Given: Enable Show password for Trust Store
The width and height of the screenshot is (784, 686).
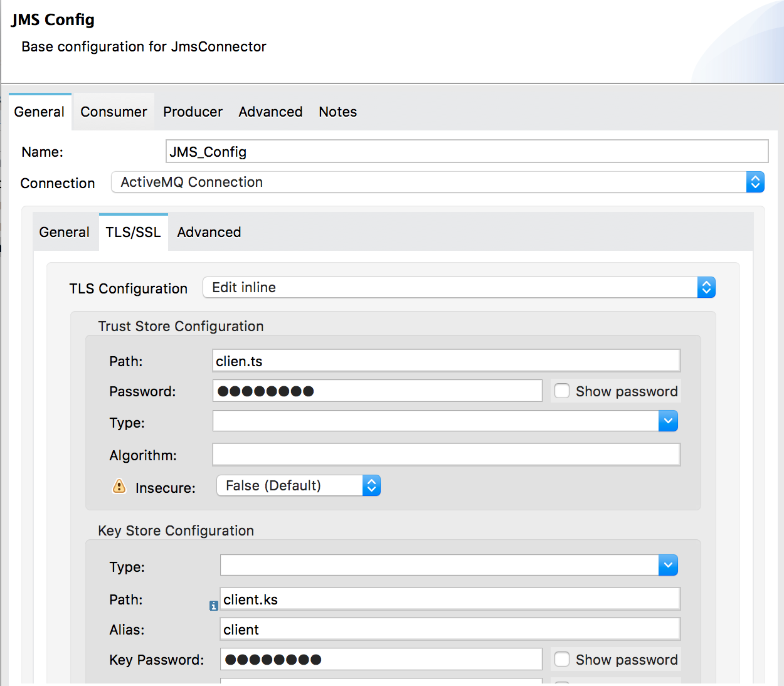Looking at the screenshot, I should [x=562, y=391].
